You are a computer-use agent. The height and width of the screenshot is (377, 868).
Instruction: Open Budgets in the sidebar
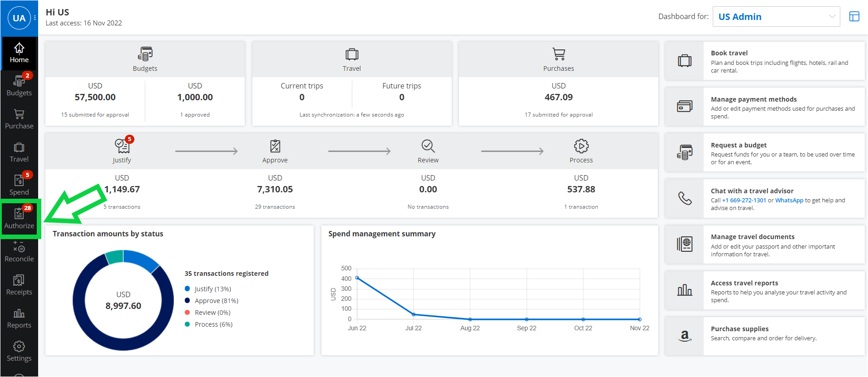click(x=19, y=86)
